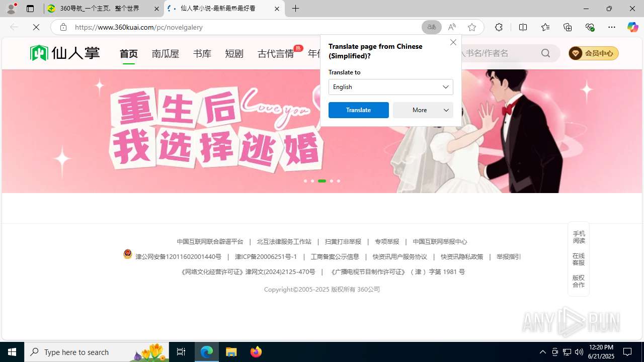This screenshot has height=362, width=644.
Task: Expand the Translate to language dropdown
Action: pos(391,87)
